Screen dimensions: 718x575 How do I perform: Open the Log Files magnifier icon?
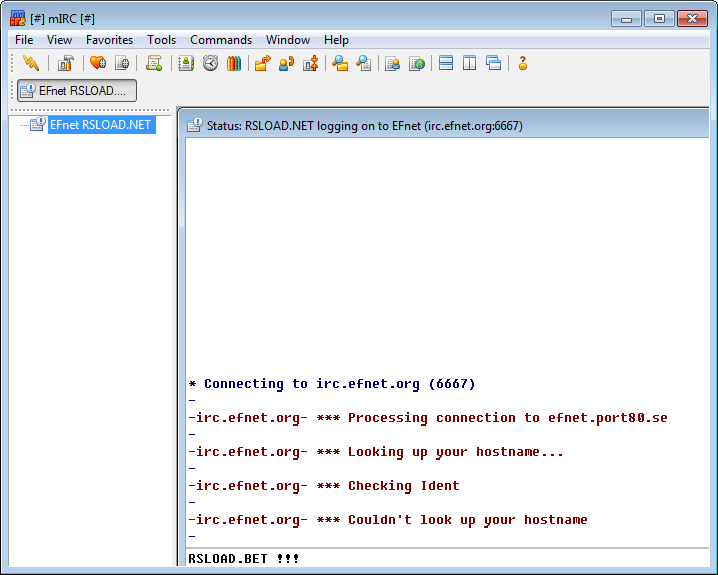pyautogui.click(x=364, y=63)
